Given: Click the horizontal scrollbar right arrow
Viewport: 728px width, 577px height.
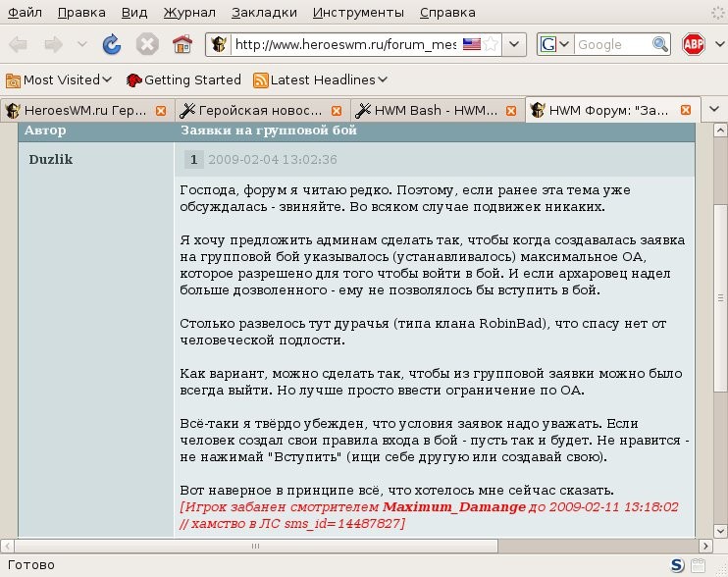Looking at the screenshot, I should (705, 546).
